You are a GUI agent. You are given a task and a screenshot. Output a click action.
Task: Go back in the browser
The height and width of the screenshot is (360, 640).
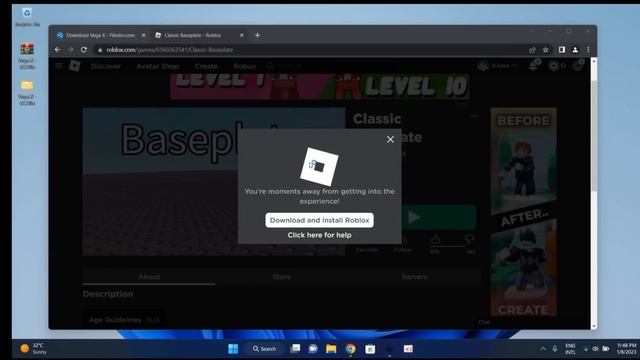[x=58, y=50]
